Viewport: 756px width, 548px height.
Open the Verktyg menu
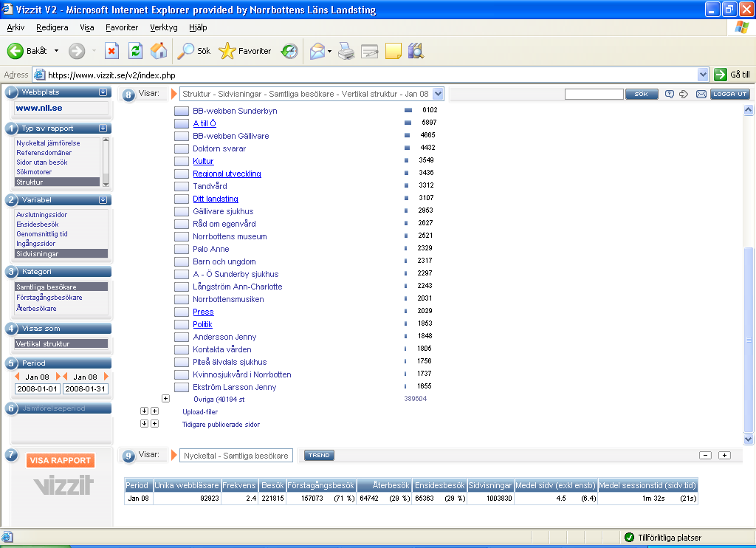[x=164, y=27]
